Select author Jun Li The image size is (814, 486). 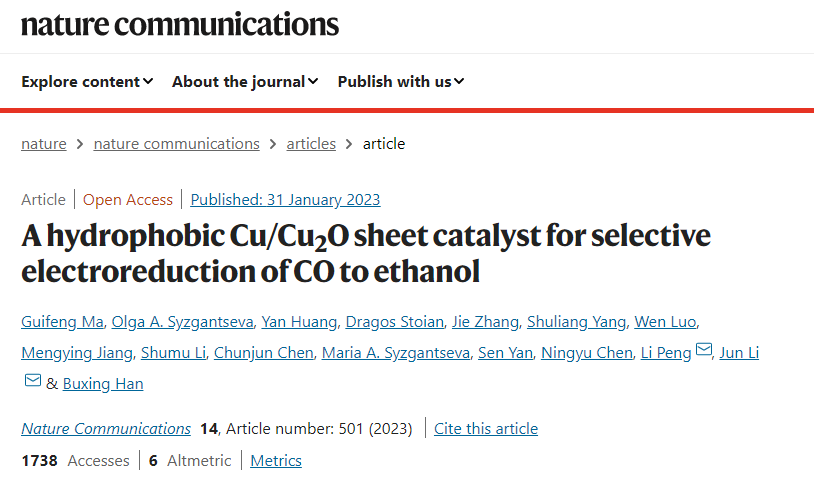tap(739, 353)
